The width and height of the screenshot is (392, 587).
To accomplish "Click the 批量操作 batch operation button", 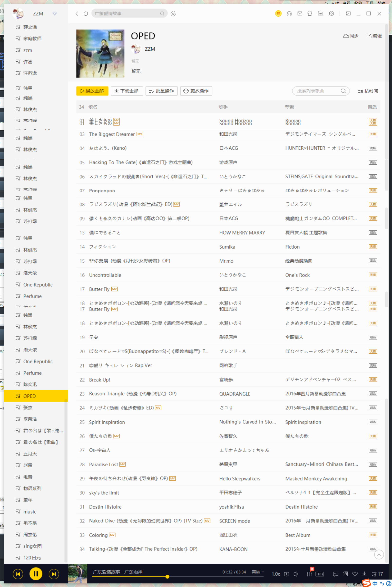I will coord(162,91).
